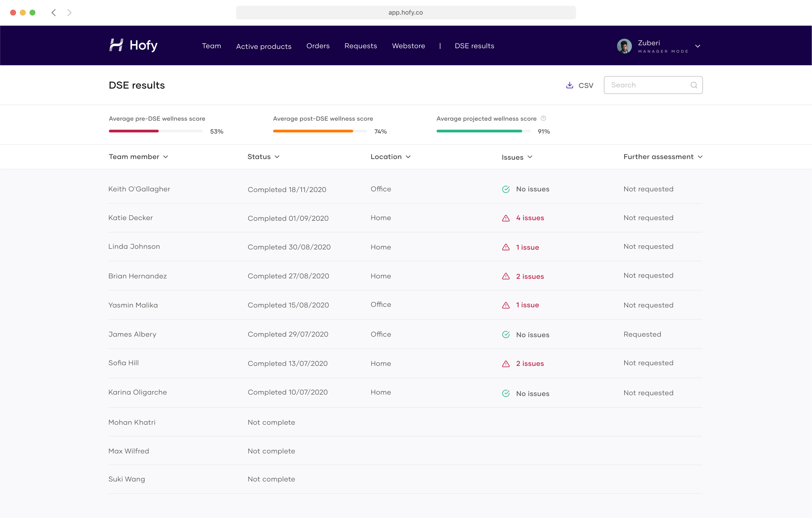Click browser forward arrow
Screen dimensions: 812x518
click(69, 12)
